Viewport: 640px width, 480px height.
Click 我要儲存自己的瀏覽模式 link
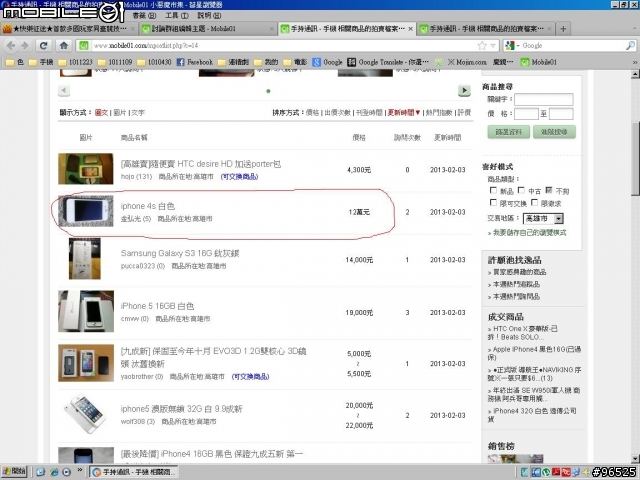(x=529, y=232)
